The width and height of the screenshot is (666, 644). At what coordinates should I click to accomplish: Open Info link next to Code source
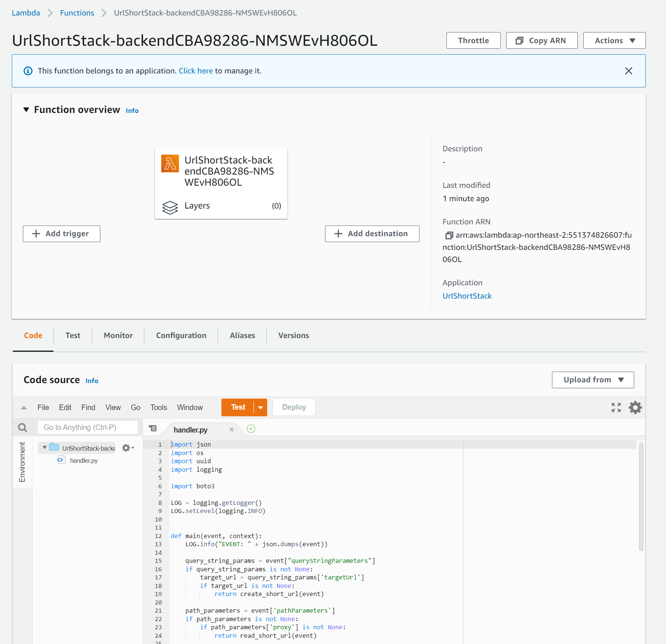[92, 381]
